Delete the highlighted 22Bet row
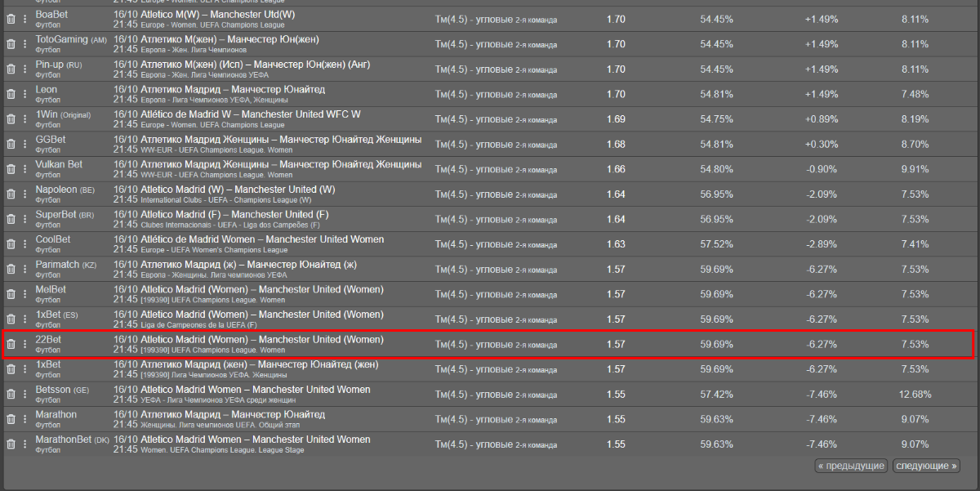 [x=11, y=345]
